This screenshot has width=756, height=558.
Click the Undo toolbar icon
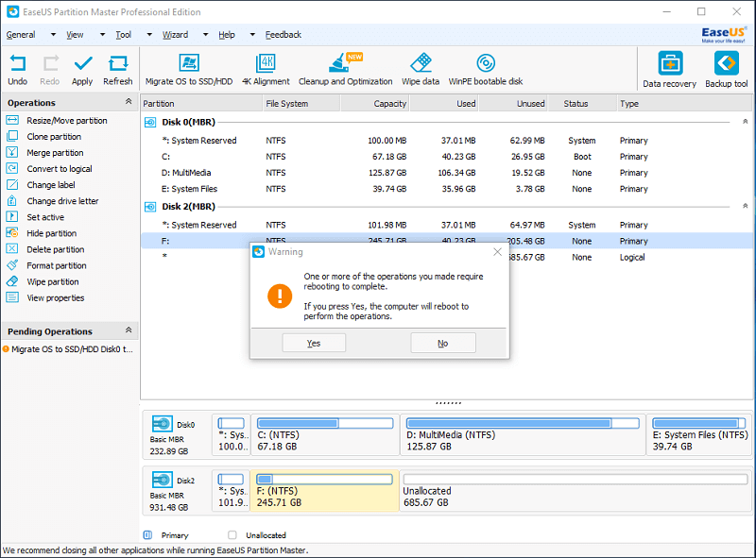click(17, 71)
